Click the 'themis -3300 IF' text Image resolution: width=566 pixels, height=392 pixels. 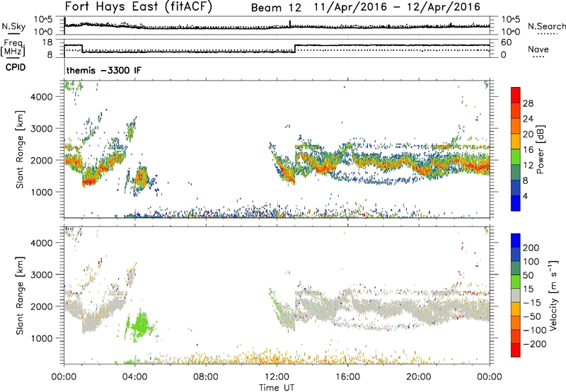click(x=104, y=70)
